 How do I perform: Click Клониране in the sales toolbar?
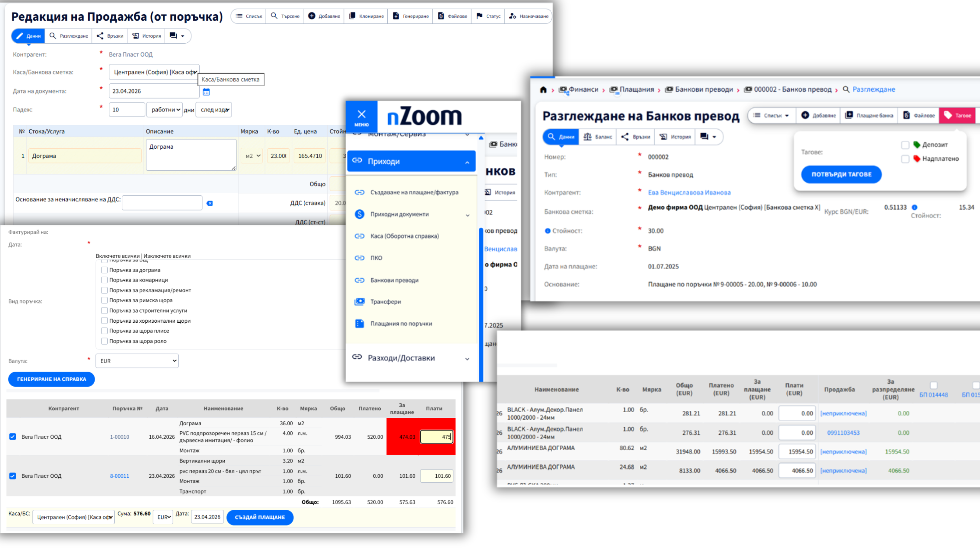366,16
